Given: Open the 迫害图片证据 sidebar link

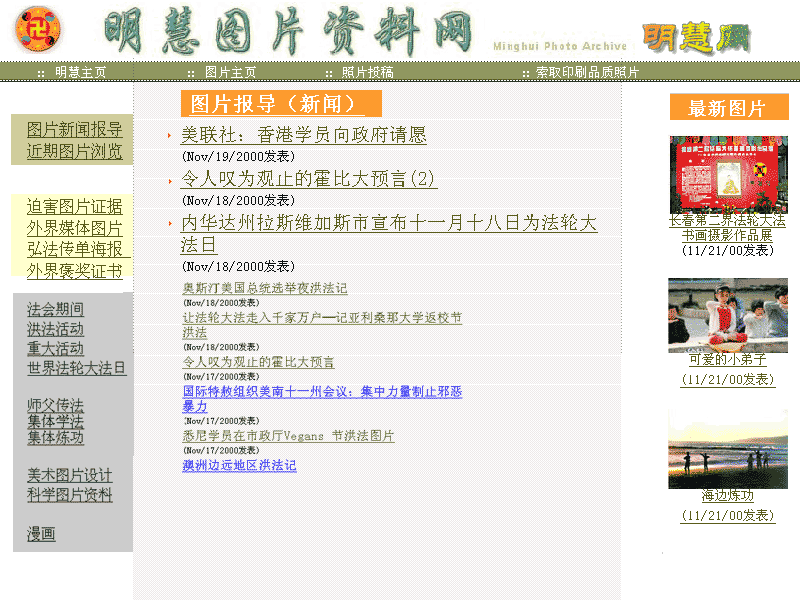Looking at the screenshot, I should pos(74,206).
